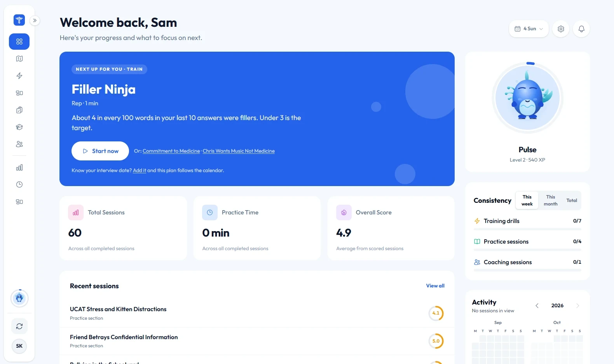
Task: Open the Commitment to Medicine link
Action: tap(171, 151)
